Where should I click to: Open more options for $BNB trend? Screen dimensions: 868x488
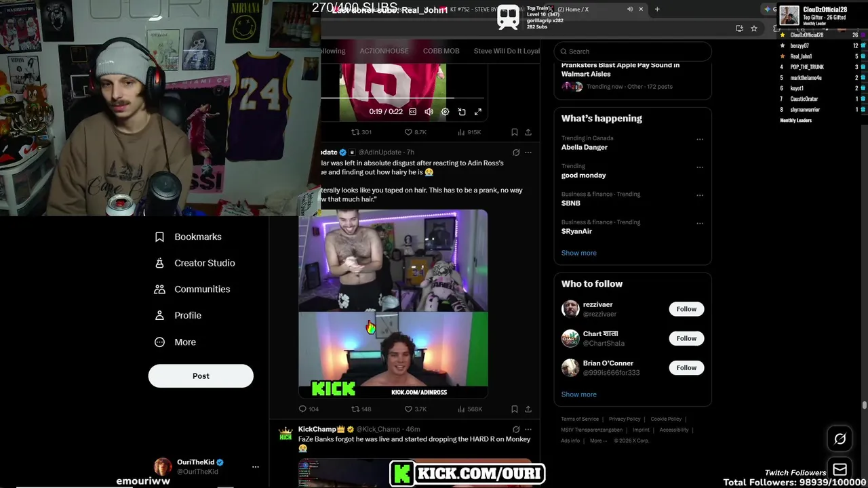pyautogui.click(x=700, y=195)
